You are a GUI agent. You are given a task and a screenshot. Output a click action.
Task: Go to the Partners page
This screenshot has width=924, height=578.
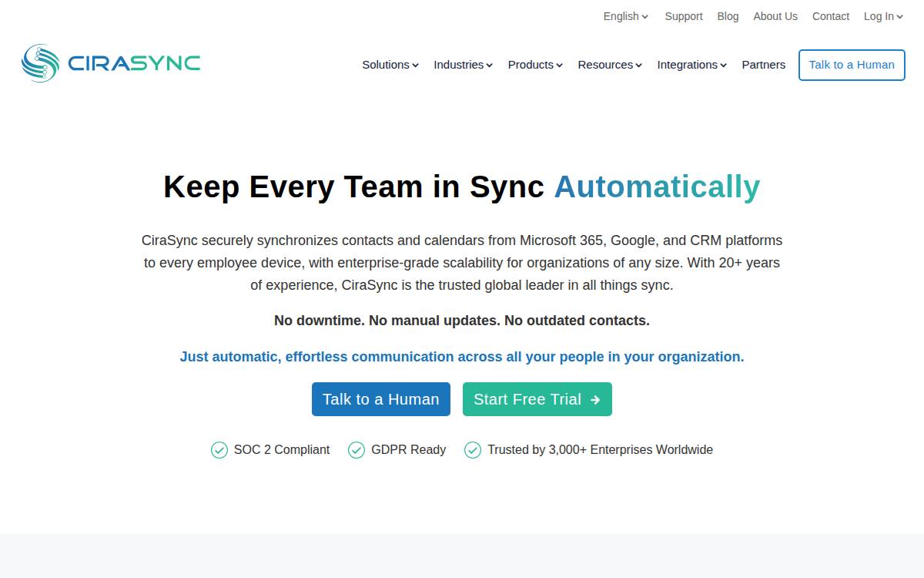[764, 65]
